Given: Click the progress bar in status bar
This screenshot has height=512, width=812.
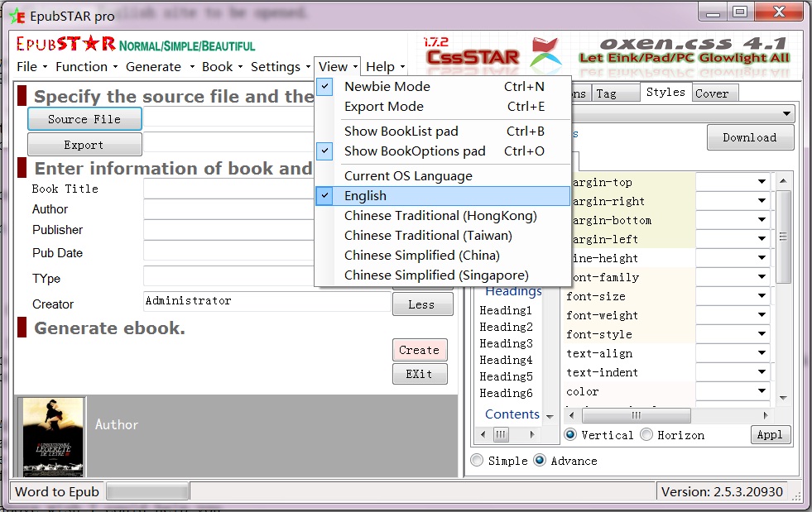Looking at the screenshot, I should 147,491.
